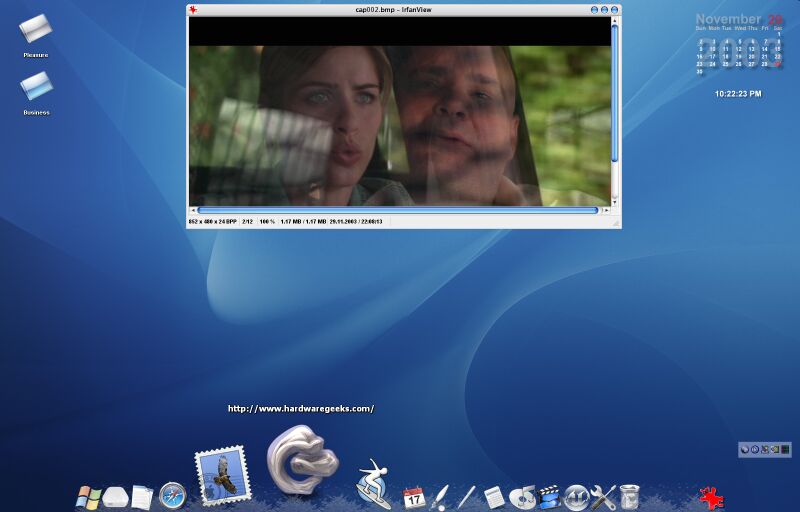Click the IrfanView vertical scrollbar thumb

[x=614, y=93]
